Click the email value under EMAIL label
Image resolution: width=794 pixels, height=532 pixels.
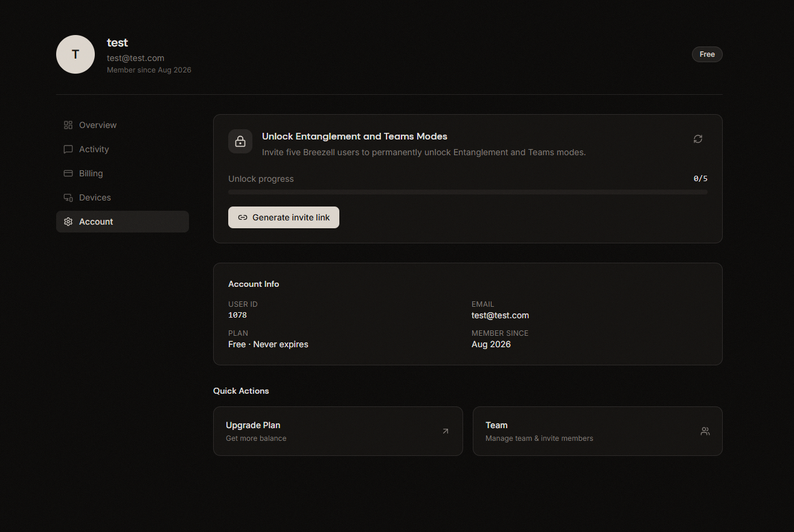point(500,315)
